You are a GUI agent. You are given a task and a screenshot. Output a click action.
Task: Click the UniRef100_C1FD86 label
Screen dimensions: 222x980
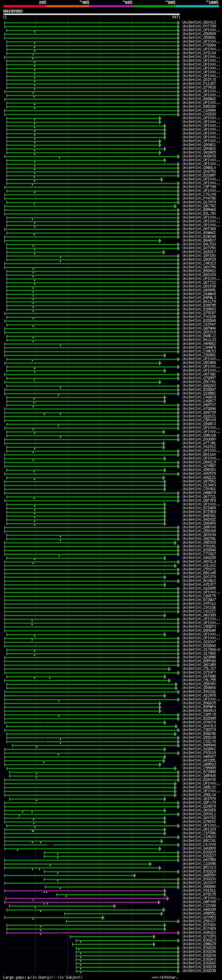click(x=199, y=833)
